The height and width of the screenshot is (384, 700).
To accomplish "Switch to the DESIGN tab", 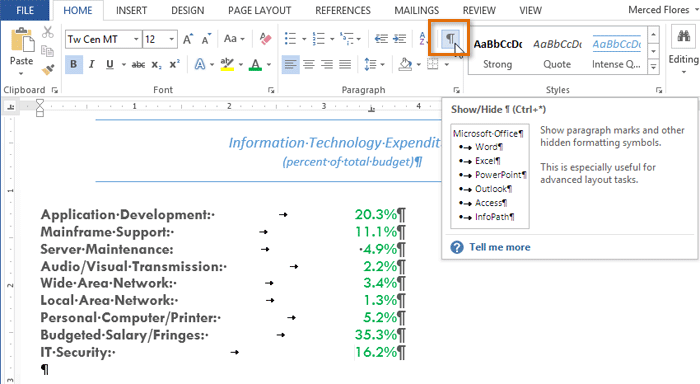I will [188, 10].
